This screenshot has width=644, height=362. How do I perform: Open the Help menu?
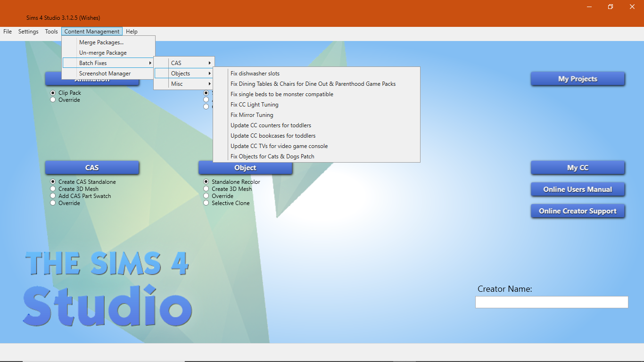pos(132,32)
